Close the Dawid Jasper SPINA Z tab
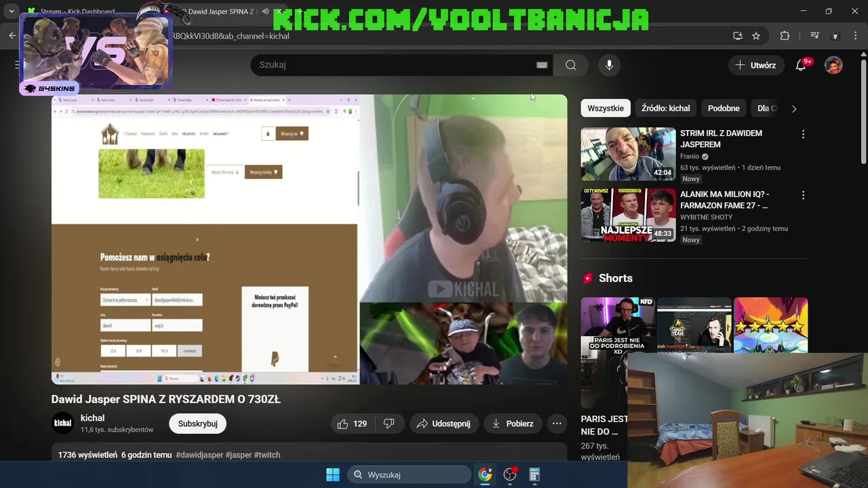 [279, 12]
